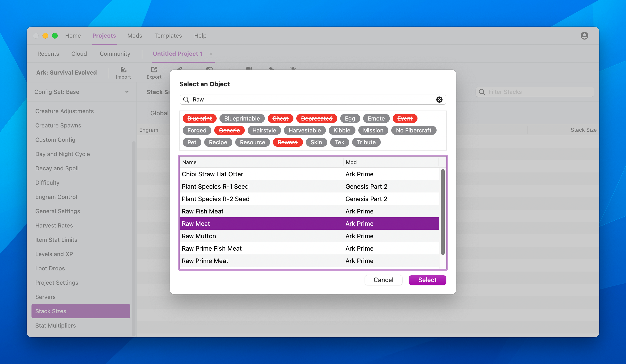
Task: Click the Filter Stacks magnifier icon
Action: [482, 92]
